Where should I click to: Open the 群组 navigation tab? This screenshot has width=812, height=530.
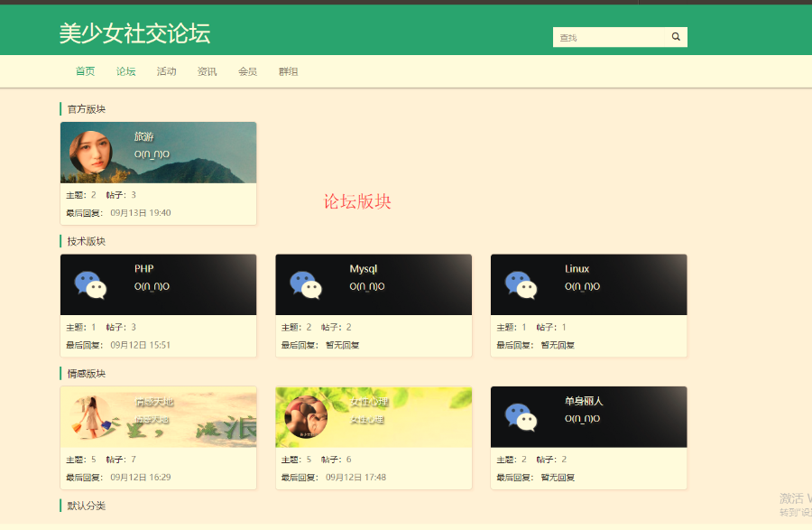[x=288, y=71]
